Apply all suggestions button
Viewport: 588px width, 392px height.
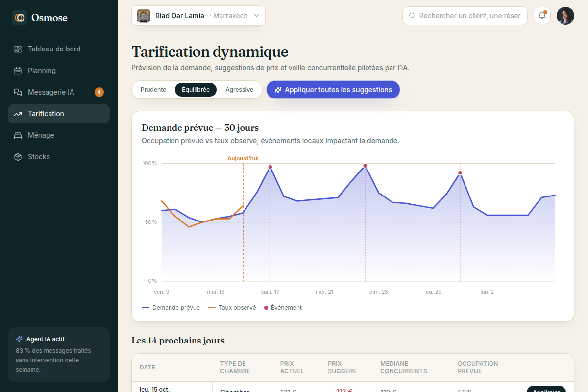pos(333,90)
